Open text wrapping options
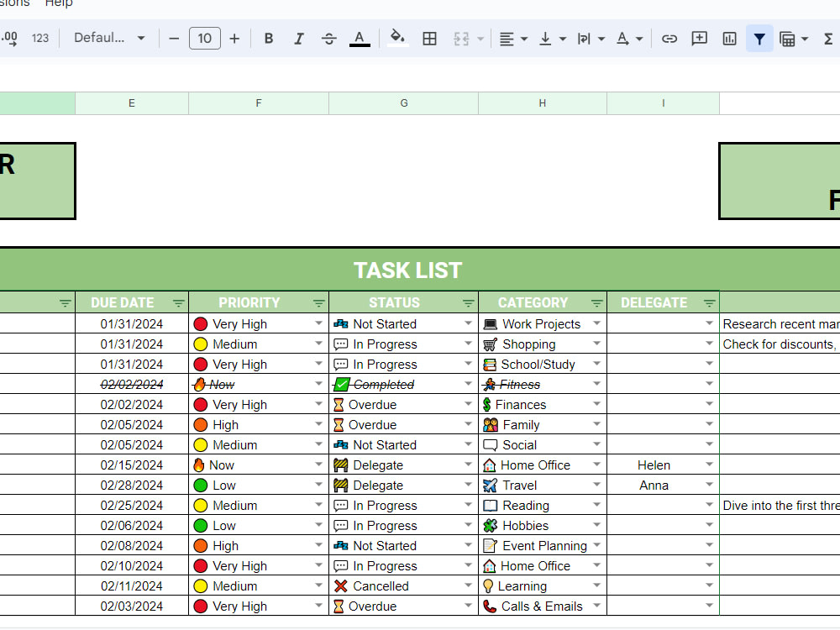The height and width of the screenshot is (630, 840). [x=591, y=39]
